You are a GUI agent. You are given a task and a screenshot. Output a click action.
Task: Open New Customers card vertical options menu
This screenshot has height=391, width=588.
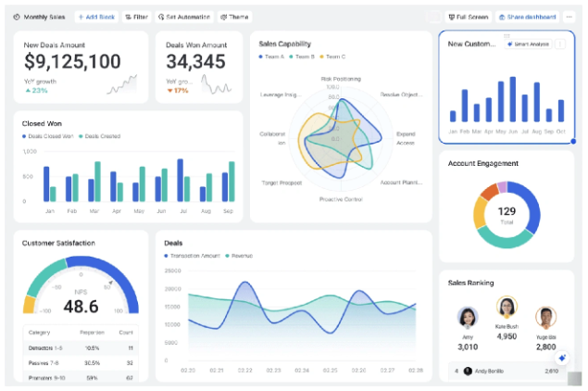(x=560, y=44)
